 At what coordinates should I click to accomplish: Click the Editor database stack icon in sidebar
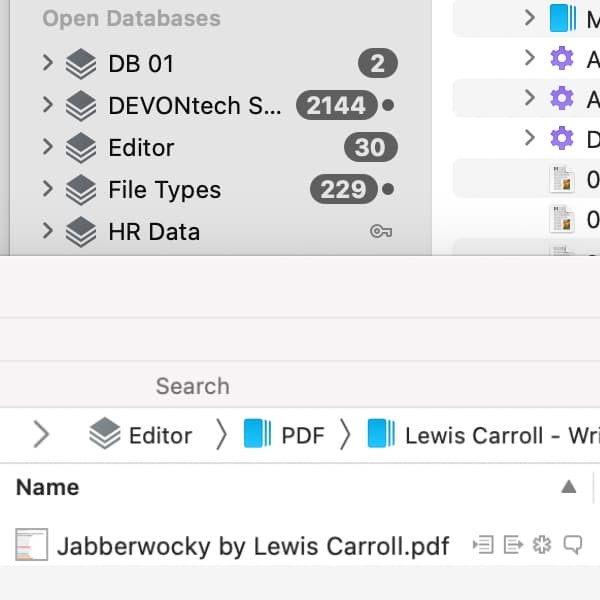coord(81,148)
